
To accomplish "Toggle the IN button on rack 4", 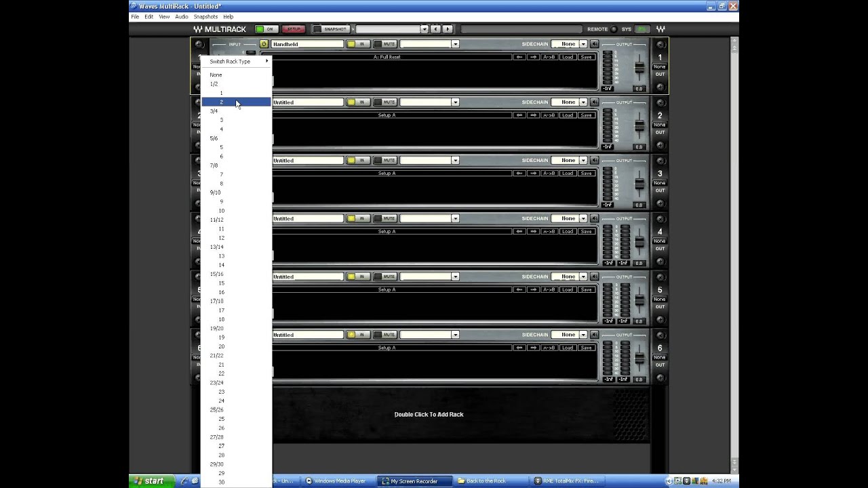I will tap(358, 218).
